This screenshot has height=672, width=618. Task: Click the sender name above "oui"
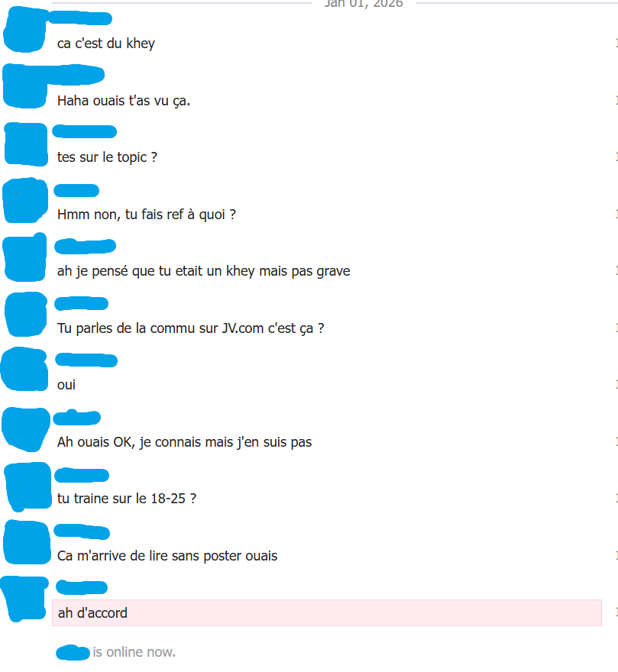pos(86,360)
